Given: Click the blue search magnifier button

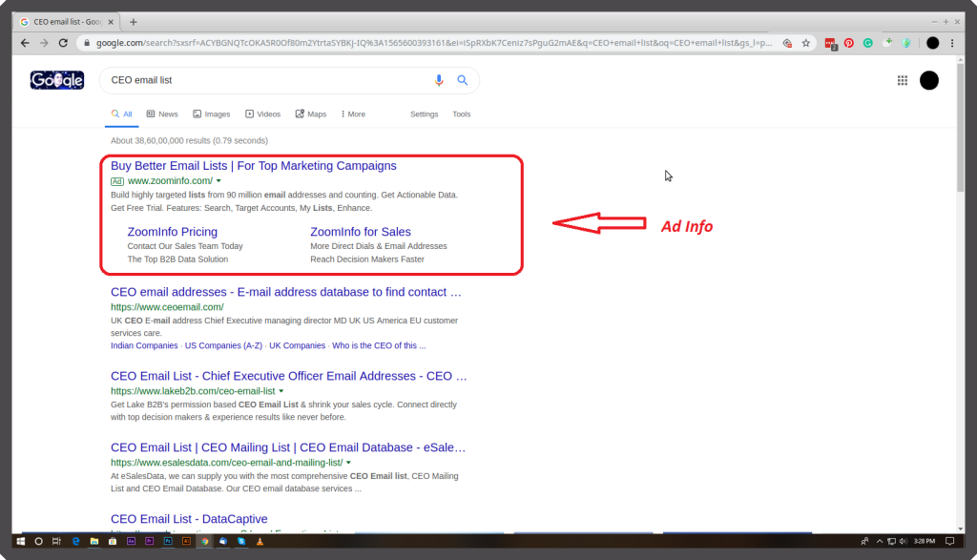Looking at the screenshot, I should click(463, 81).
